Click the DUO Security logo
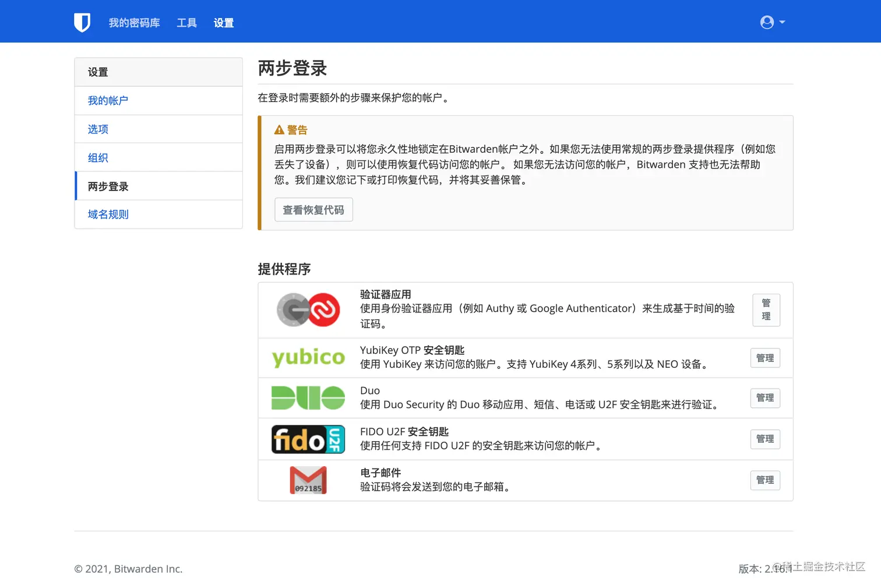The image size is (881, 588). pos(308,397)
